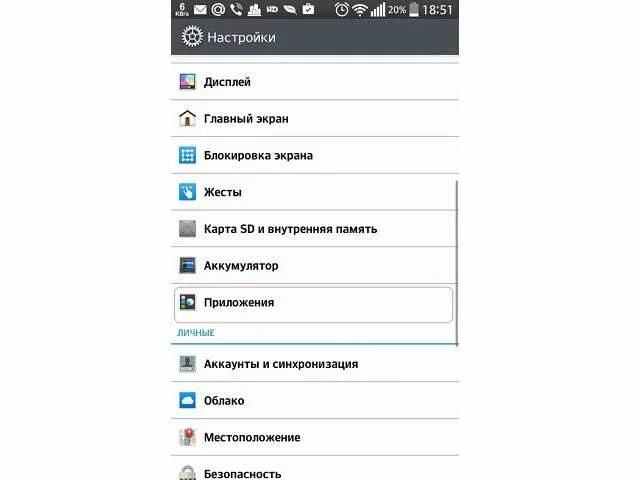Open the Безопасность settings entry
640x480 pixels.
tap(315, 469)
